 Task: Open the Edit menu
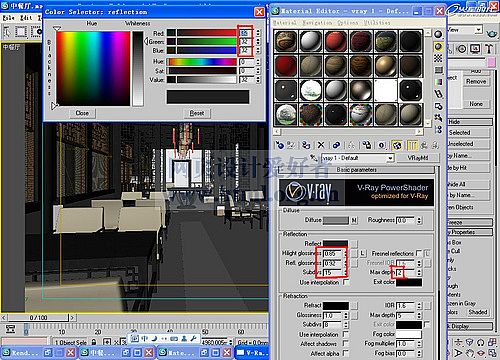[26, 18]
